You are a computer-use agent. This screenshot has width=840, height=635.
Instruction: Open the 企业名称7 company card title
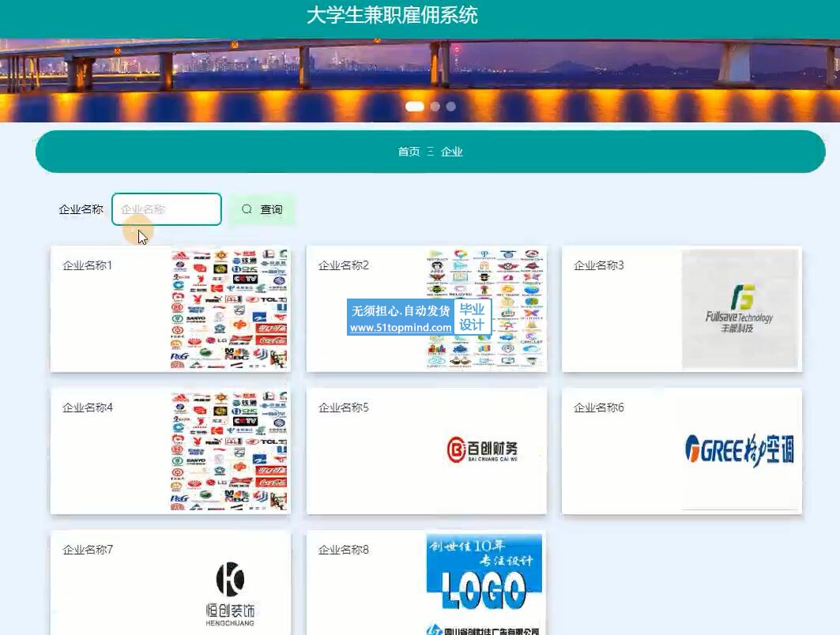click(88, 550)
